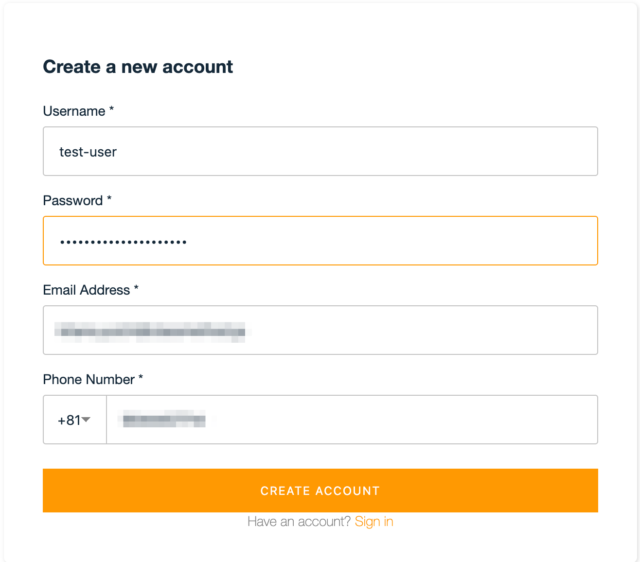This screenshot has width=640, height=562.
Task: Click the "Create a new account" heading
Action: point(137,67)
